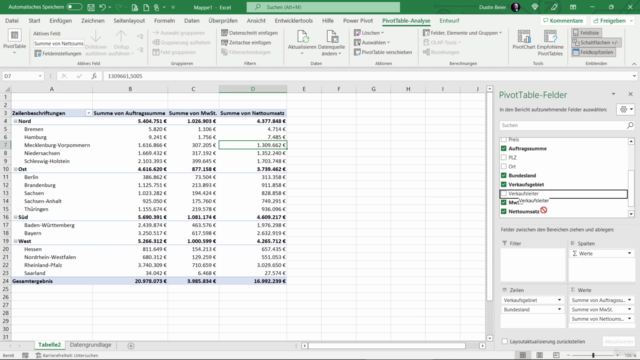This screenshot has width=640, height=360.
Task: Switch to Datengrundlage sheet
Action: (x=90, y=345)
